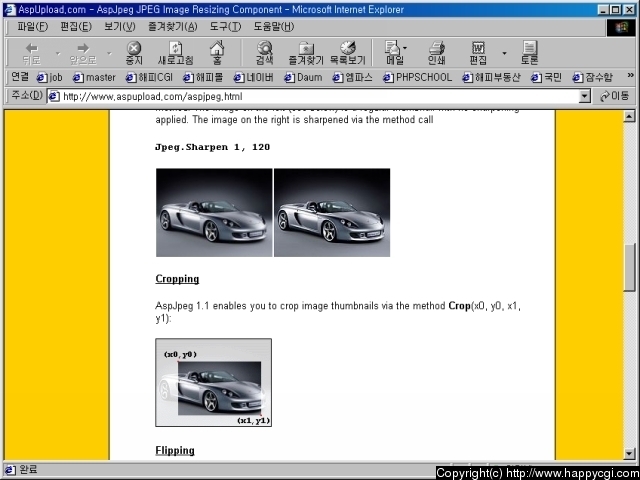Click the page icon in address bar
This screenshot has height=480, width=640.
pyautogui.click(x=54, y=97)
